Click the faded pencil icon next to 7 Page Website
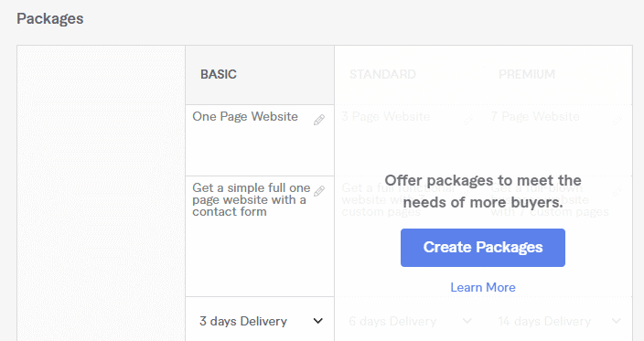The width and height of the screenshot is (644, 341). (617, 120)
